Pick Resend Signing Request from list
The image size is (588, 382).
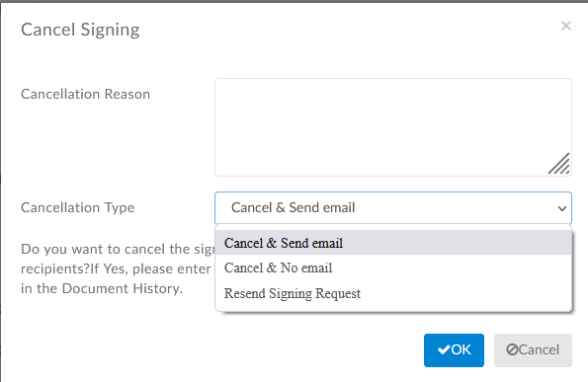point(393,293)
